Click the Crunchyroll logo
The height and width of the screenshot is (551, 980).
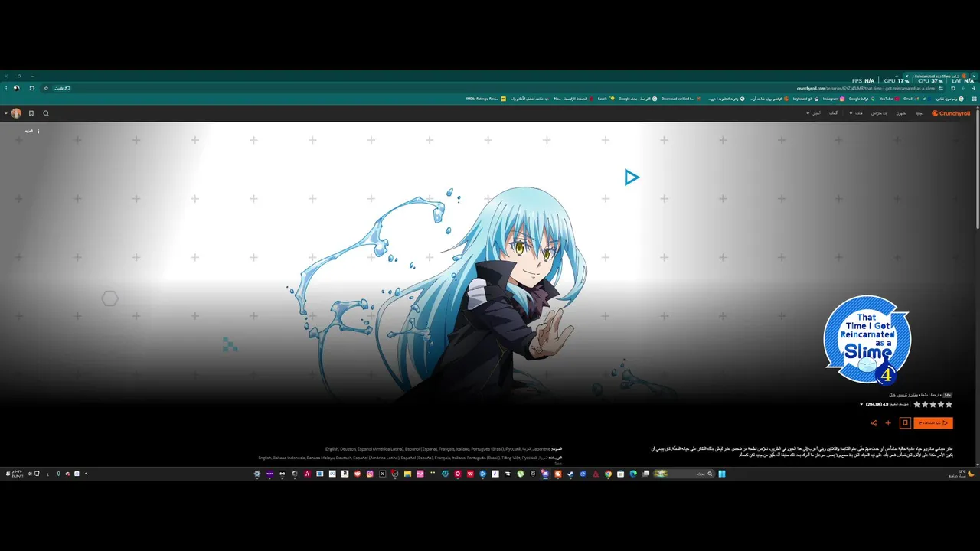click(x=951, y=113)
